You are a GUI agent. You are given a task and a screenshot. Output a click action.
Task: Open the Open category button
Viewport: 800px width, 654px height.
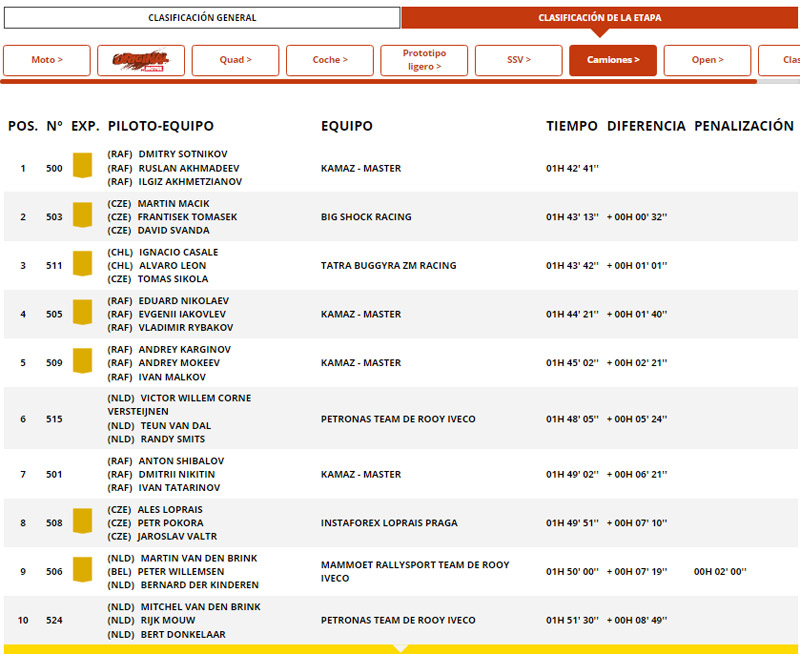click(707, 60)
